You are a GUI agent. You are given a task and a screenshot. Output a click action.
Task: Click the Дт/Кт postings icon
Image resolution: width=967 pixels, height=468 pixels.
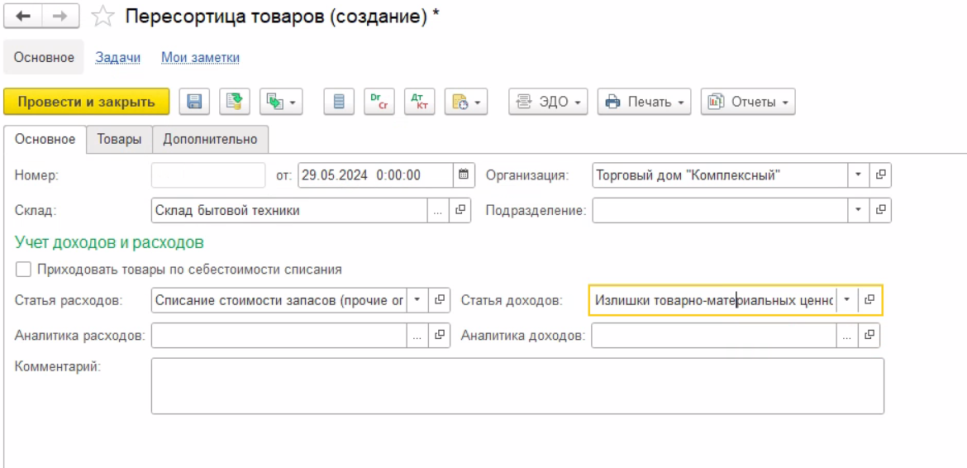[419, 102]
